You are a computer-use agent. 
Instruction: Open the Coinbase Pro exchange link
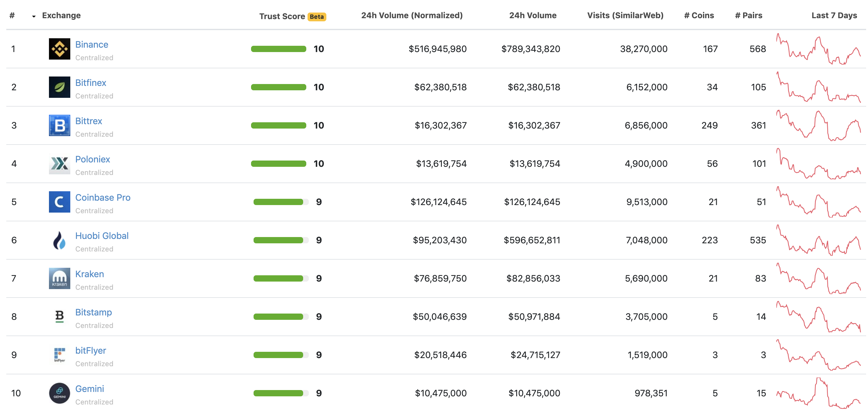click(103, 197)
